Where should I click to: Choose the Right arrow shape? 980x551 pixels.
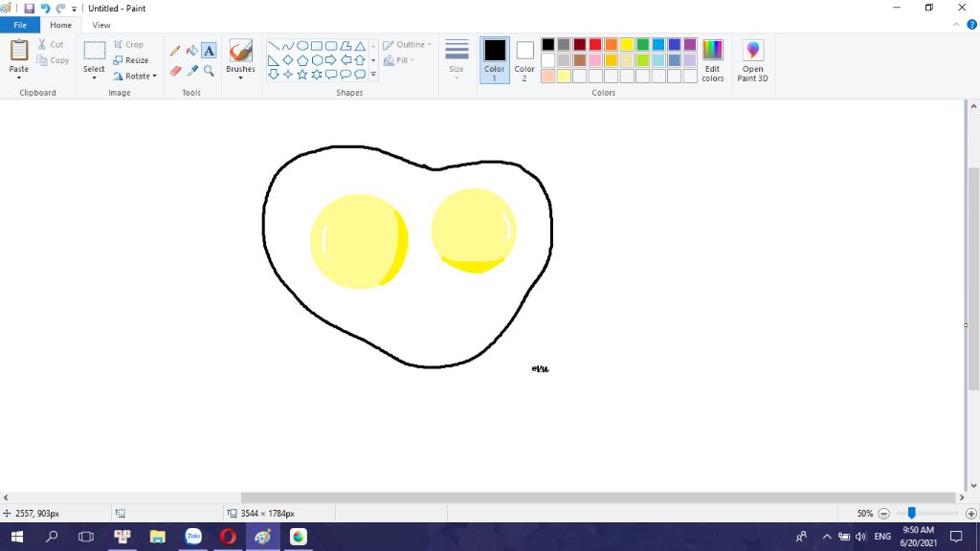click(330, 60)
